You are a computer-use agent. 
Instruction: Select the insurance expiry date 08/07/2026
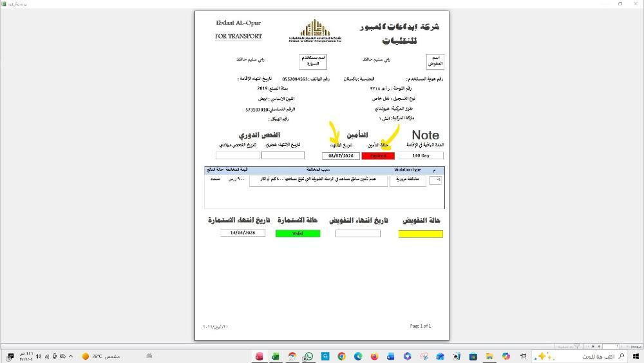point(341,156)
